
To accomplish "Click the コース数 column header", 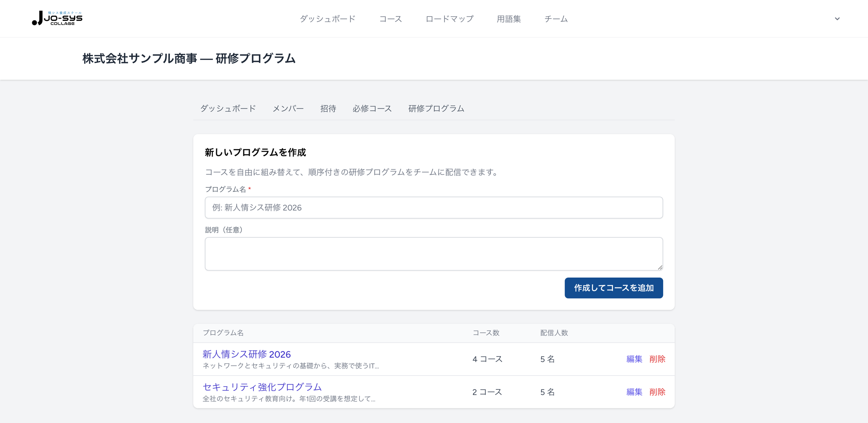I will pos(486,333).
